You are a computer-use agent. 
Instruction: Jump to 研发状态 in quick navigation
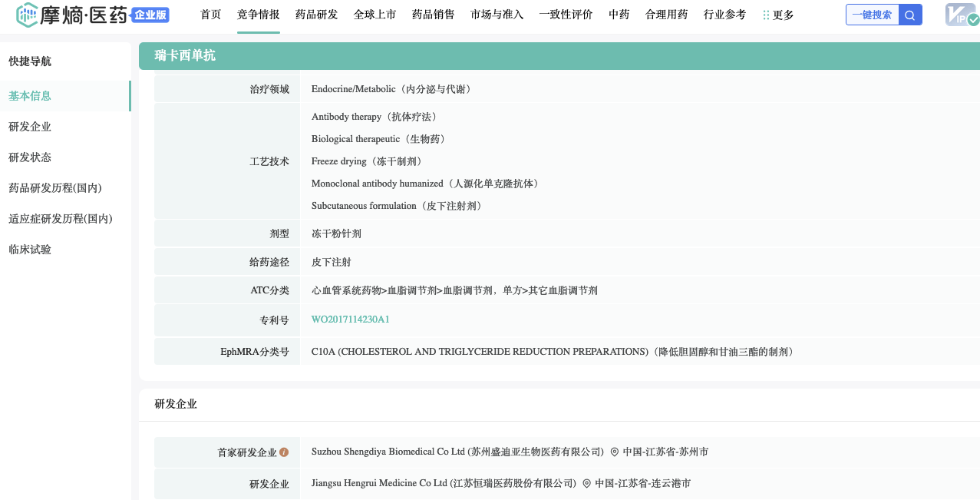tap(30, 157)
